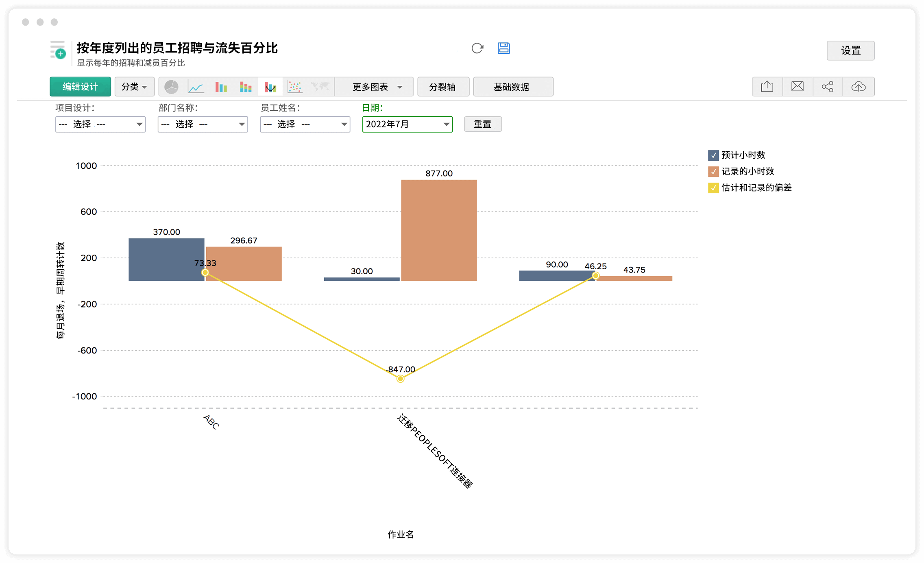This screenshot has height=563, width=924.
Task: Disable the 估计和记录的偏差 legend checkbox
Action: (713, 188)
